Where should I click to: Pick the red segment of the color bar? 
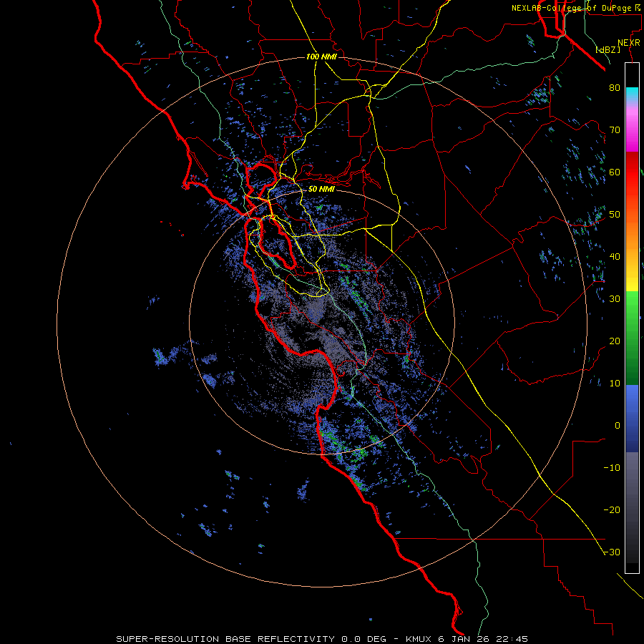pos(632,172)
